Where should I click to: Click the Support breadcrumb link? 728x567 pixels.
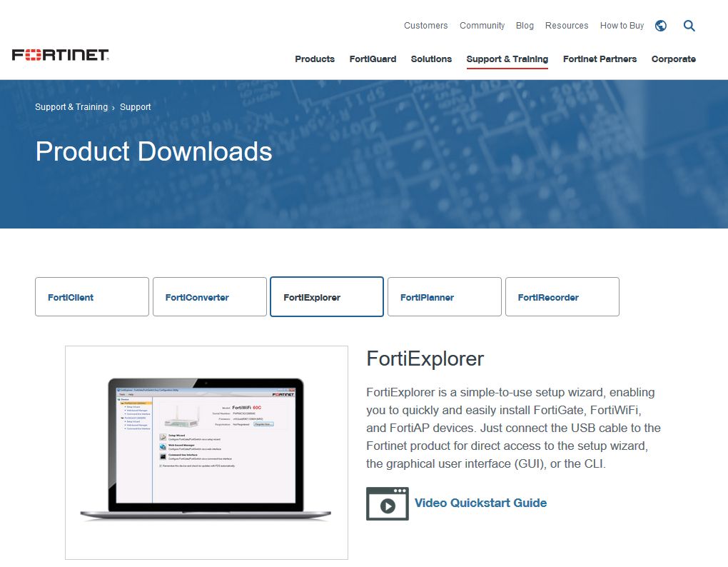[x=135, y=107]
